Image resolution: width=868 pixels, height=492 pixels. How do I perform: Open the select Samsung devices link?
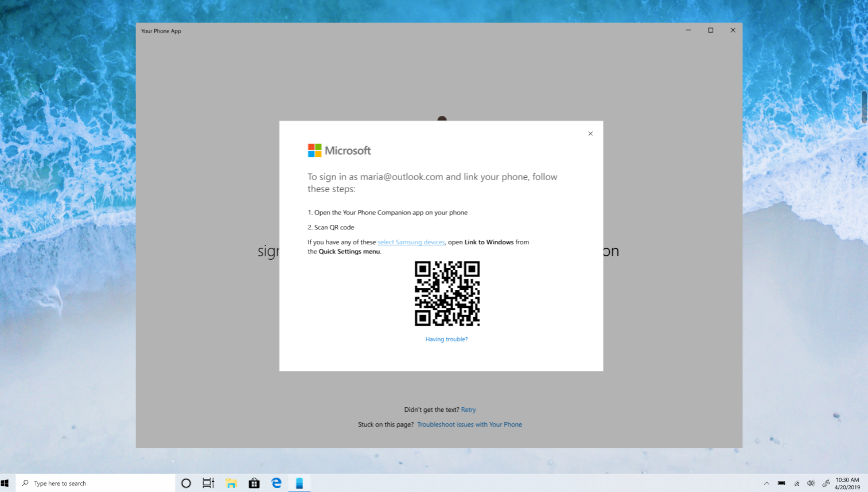click(411, 243)
